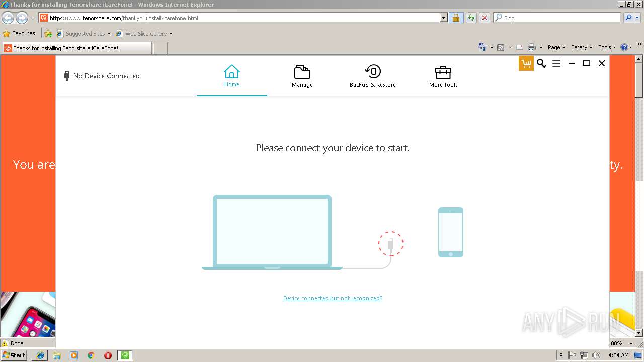The width and height of the screenshot is (644, 362).
Task: Click the network tray icon
Action: coord(584,355)
